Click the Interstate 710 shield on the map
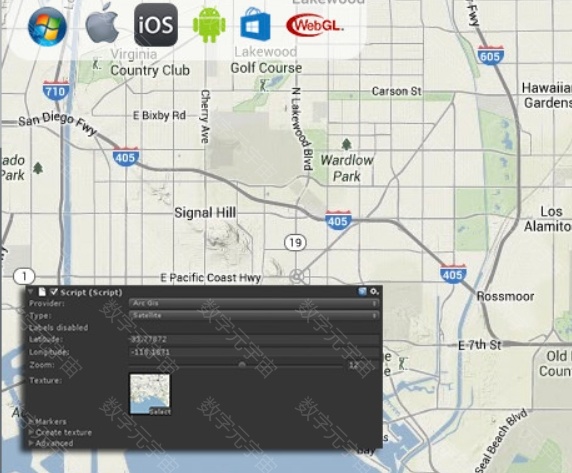 (56, 90)
